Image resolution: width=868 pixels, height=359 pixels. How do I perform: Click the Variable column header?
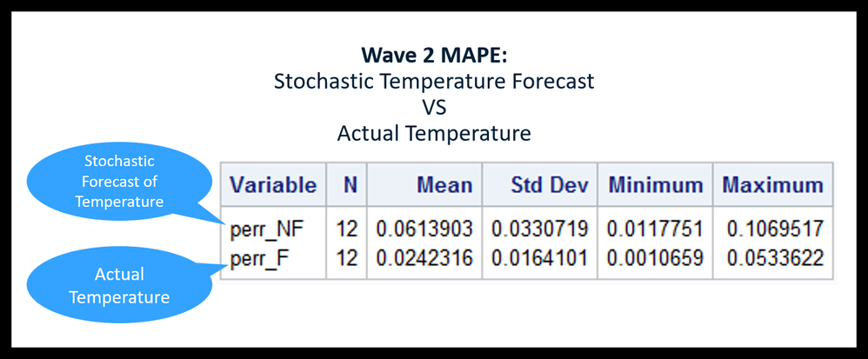(x=272, y=184)
